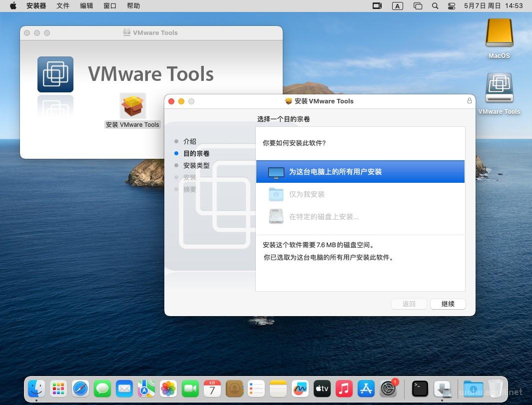
Task: Open the 窗口 menu
Action: click(x=109, y=6)
